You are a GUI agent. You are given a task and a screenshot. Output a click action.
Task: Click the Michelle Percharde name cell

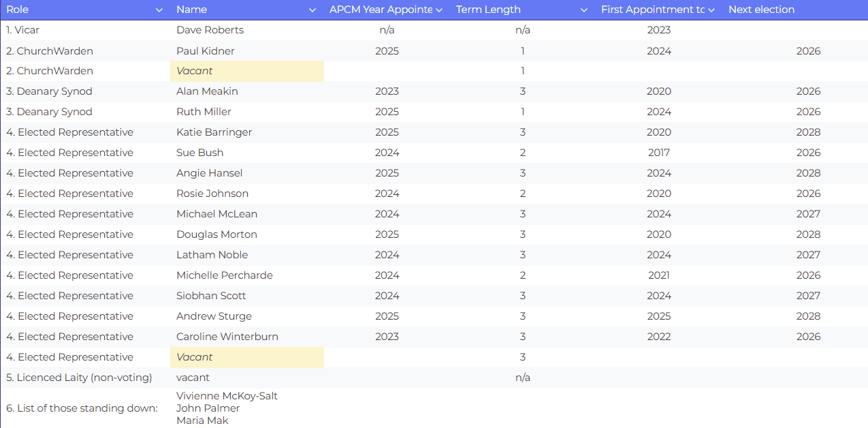[224, 275]
